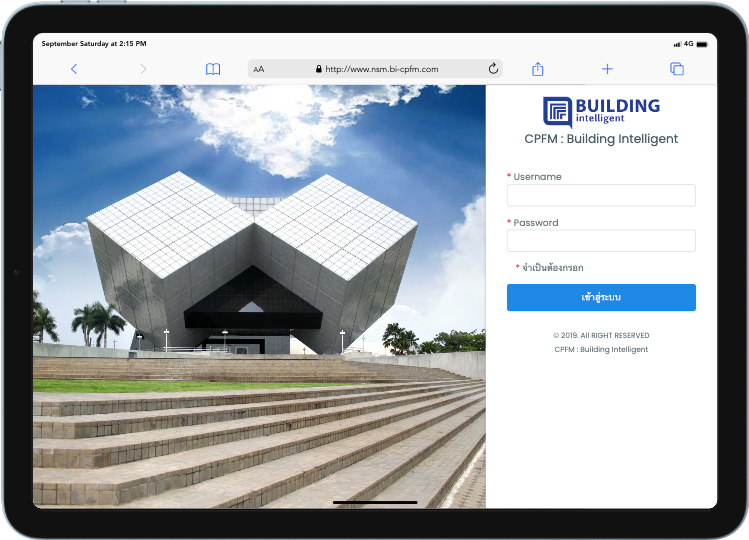Click the Password input field
This screenshot has width=749, height=540.
(x=601, y=241)
